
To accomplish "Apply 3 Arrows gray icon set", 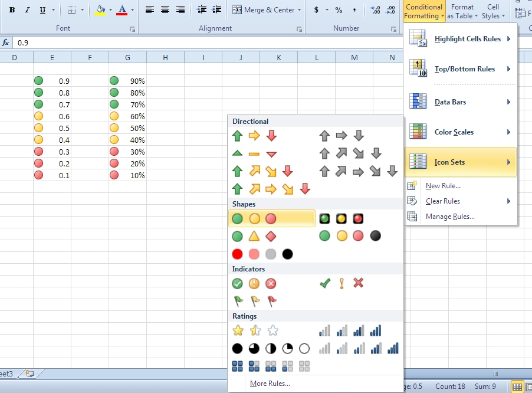I will coord(341,136).
